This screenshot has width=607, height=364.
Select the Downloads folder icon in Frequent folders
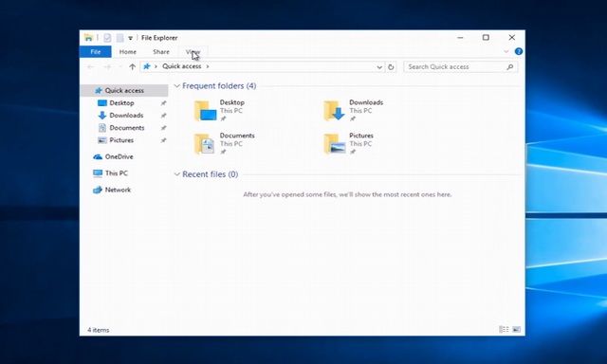click(x=334, y=110)
